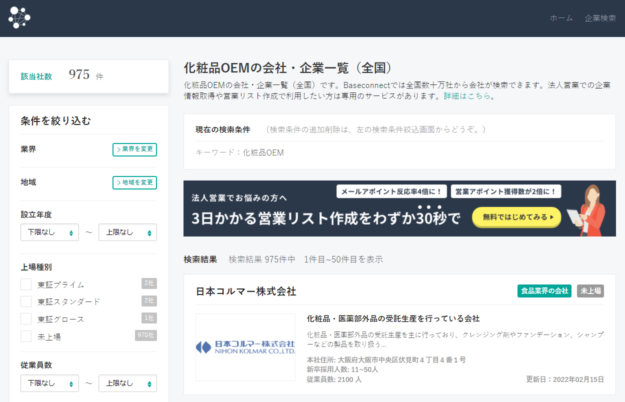Open 設立年度 下限なし dropdown
625x402 pixels.
[49, 232]
